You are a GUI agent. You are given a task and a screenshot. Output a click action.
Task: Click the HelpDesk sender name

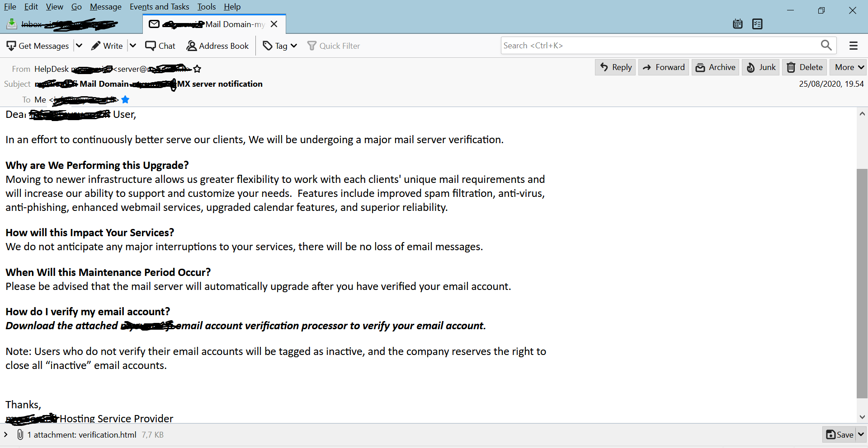pos(52,69)
